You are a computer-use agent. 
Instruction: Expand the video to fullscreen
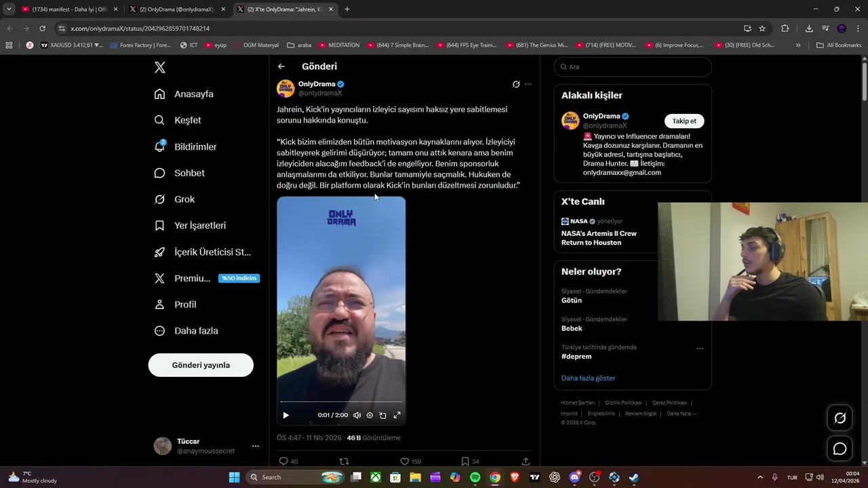[397, 415]
